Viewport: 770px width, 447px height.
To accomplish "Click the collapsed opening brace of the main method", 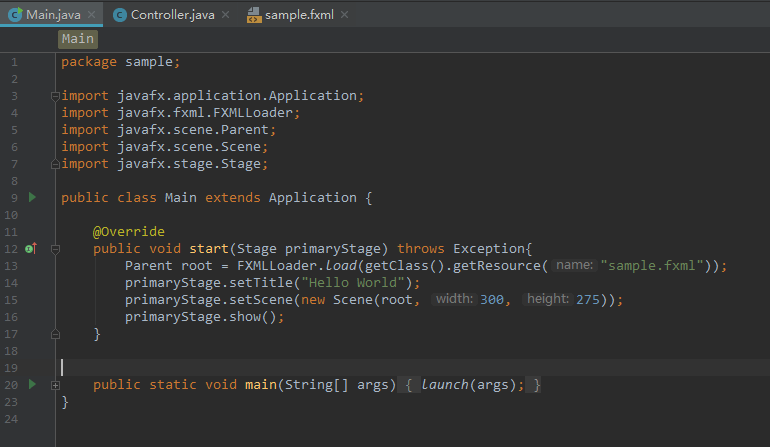I will pos(409,385).
